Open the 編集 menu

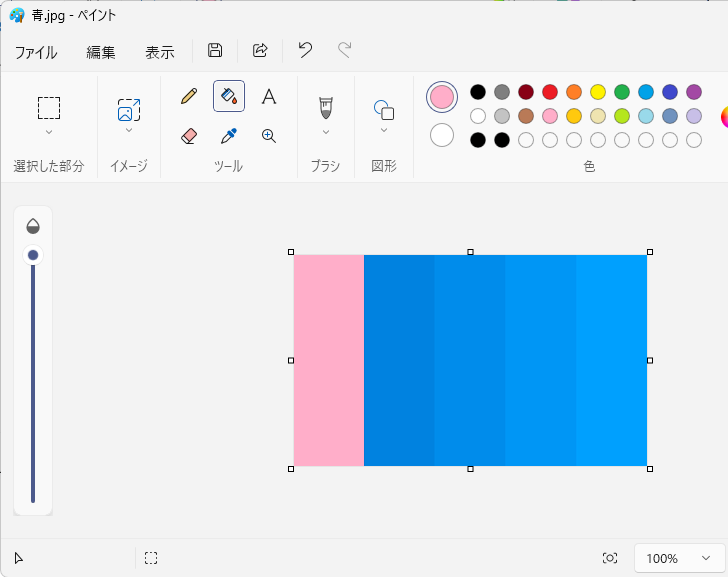101,52
